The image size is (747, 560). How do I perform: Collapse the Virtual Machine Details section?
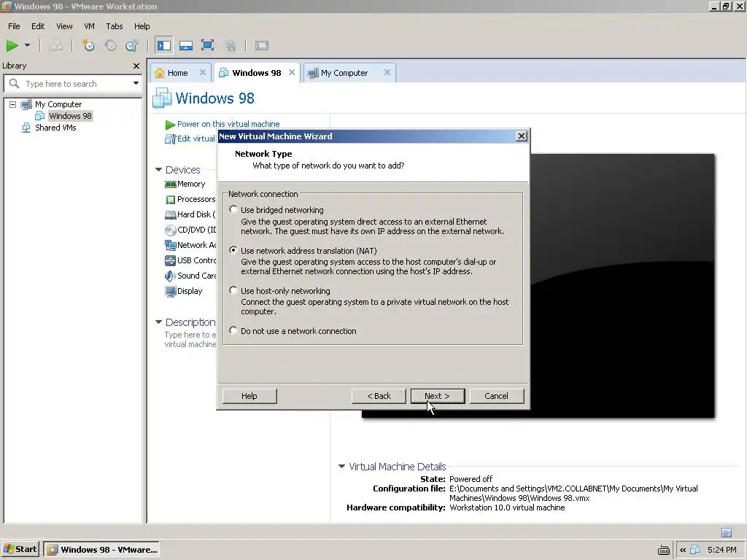(x=341, y=467)
